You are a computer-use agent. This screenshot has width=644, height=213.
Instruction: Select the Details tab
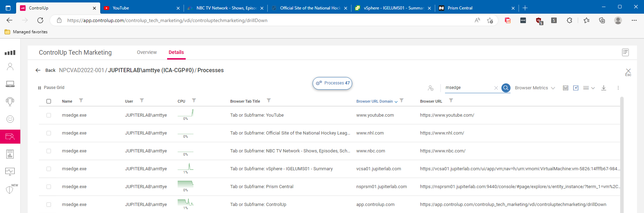click(x=176, y=52)
